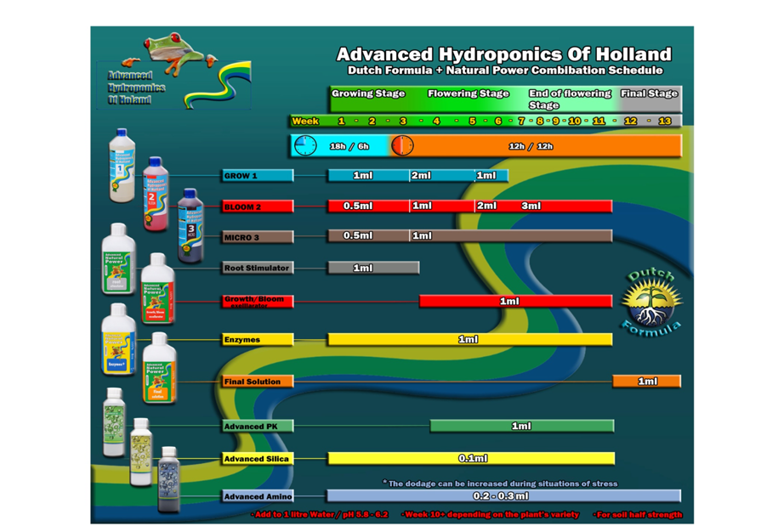Click the Final Solution bottle image
784x532 pixels.
tap(160, 368)
